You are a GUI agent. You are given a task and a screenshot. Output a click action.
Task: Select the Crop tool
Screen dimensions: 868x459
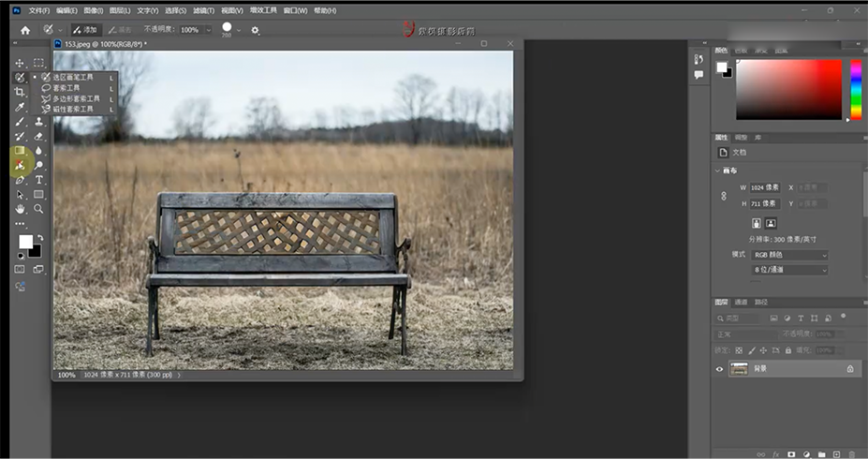pyautogui.click(x=20, y=92)
